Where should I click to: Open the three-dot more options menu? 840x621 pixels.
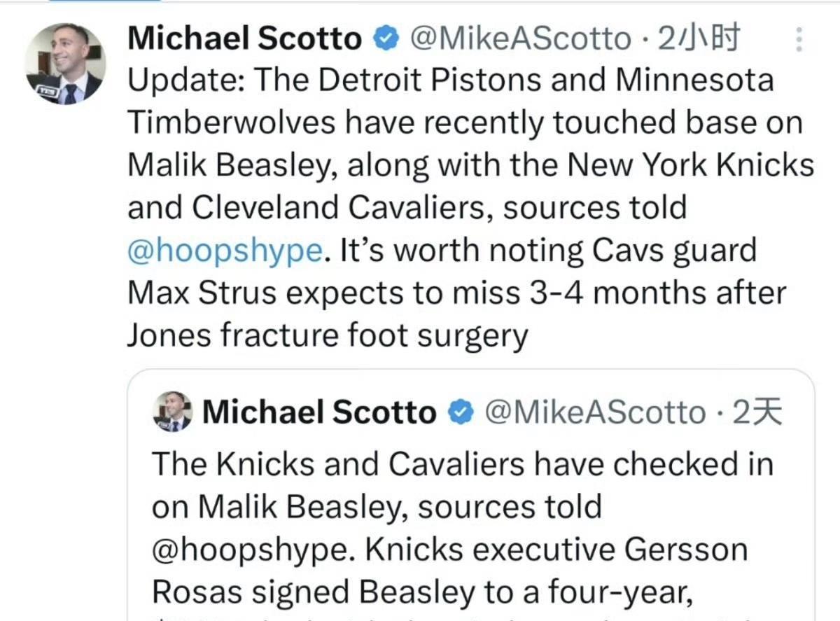(800, 41)
